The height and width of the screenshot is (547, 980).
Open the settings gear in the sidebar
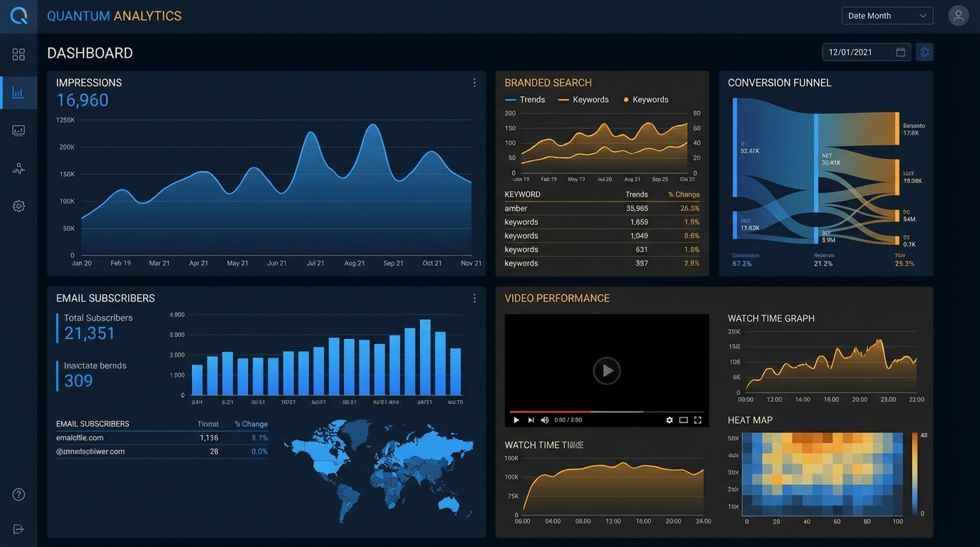coord(19,206)
